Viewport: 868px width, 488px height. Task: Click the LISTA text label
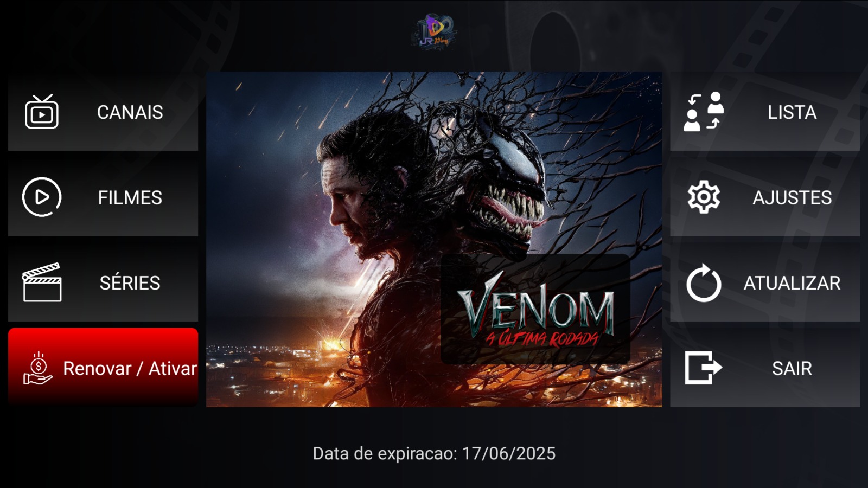[x=792, y=112]
